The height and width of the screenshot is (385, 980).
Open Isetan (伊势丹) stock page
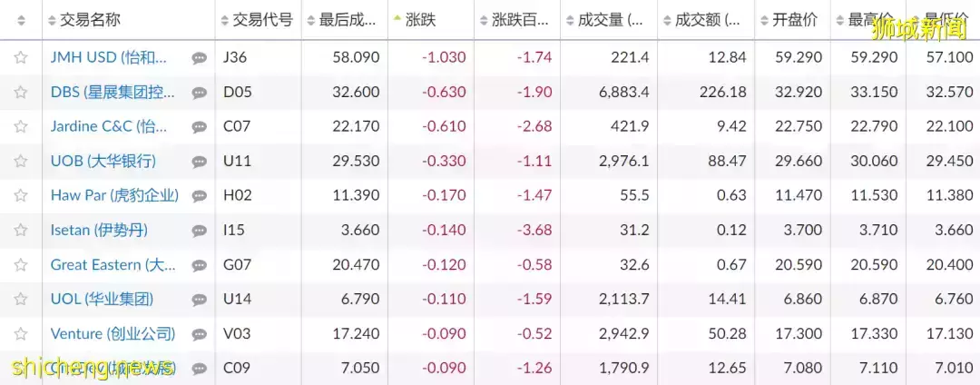[100, 230]
